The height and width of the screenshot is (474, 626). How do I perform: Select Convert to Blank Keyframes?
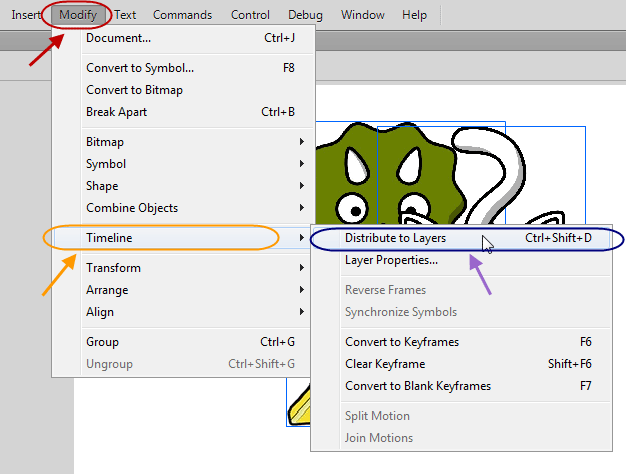[461, 386]
